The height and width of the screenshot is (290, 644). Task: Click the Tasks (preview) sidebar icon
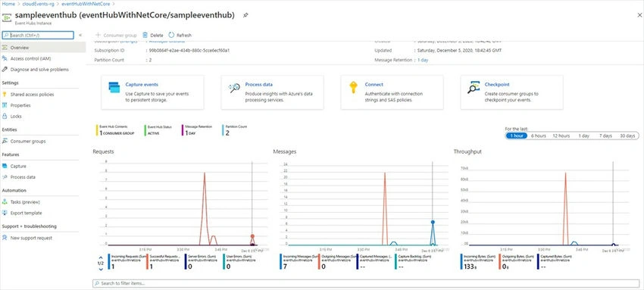click(x=5, y=202)
